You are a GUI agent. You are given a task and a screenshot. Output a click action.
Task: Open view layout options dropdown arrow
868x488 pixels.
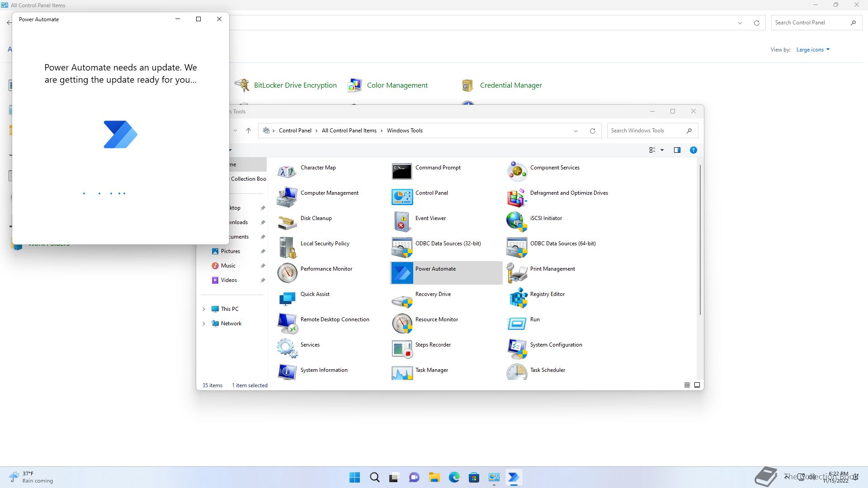tap(662, 150)
